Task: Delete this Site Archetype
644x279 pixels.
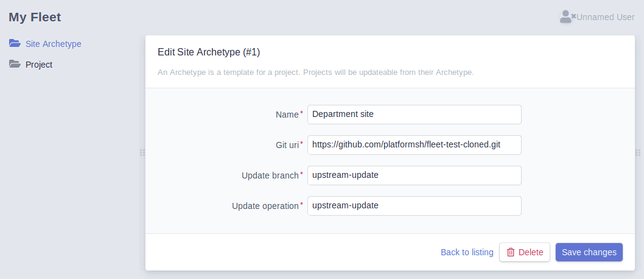Action: pos(525,252)
